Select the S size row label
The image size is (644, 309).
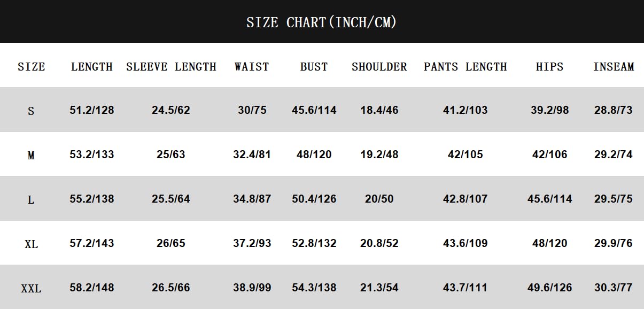[x=31, y=111]
